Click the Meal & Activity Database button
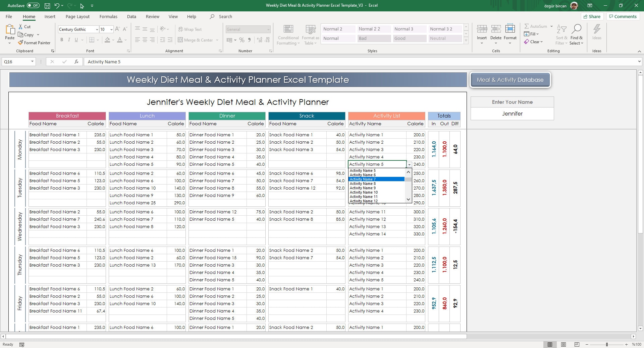Image resolution: width=644 pixels, height=348 pixels. 510,80
